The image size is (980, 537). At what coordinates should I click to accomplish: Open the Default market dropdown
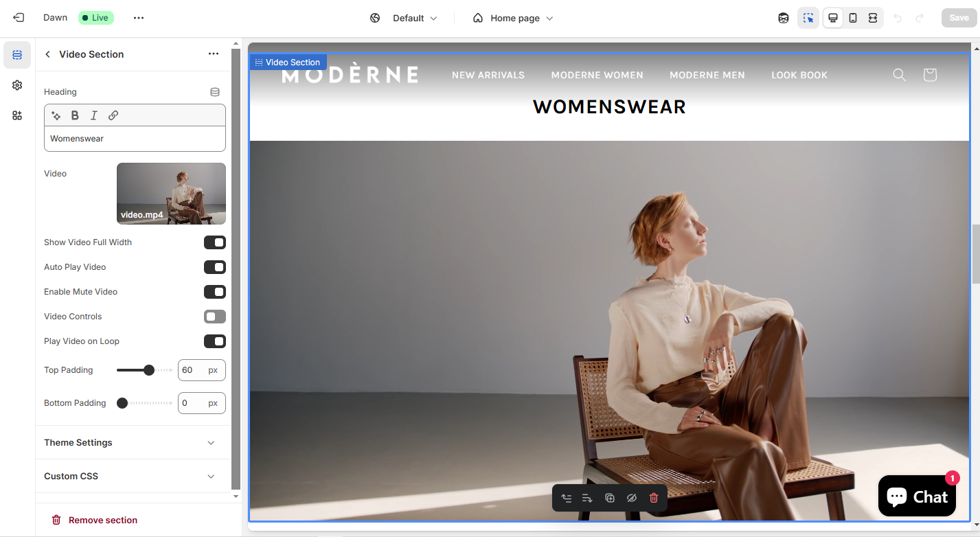click(x=410, y=18)
